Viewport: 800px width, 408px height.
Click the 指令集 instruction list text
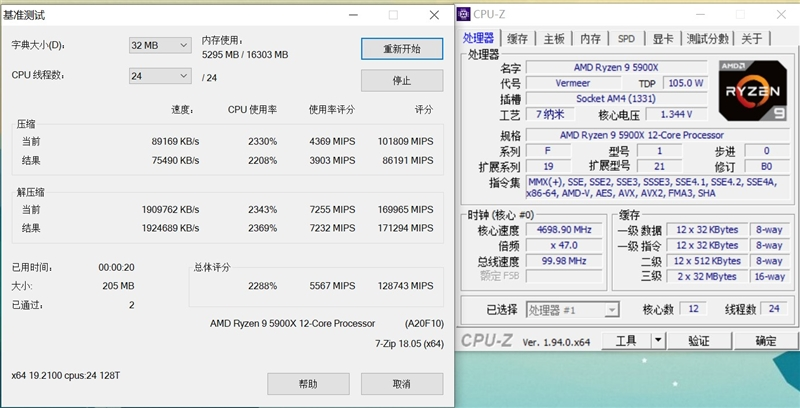(x=658, y=188)
